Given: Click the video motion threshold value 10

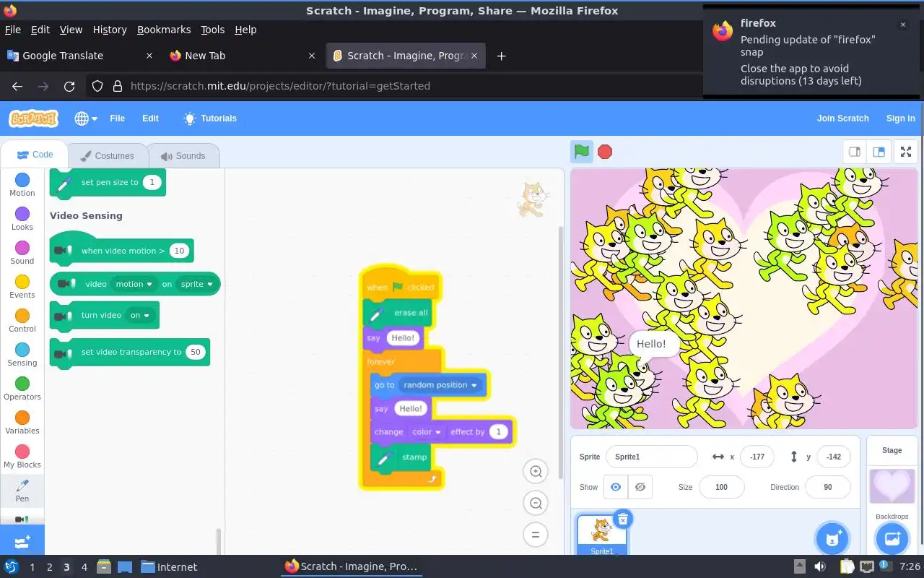Looking at the screenshot, I should pos(179,251).
